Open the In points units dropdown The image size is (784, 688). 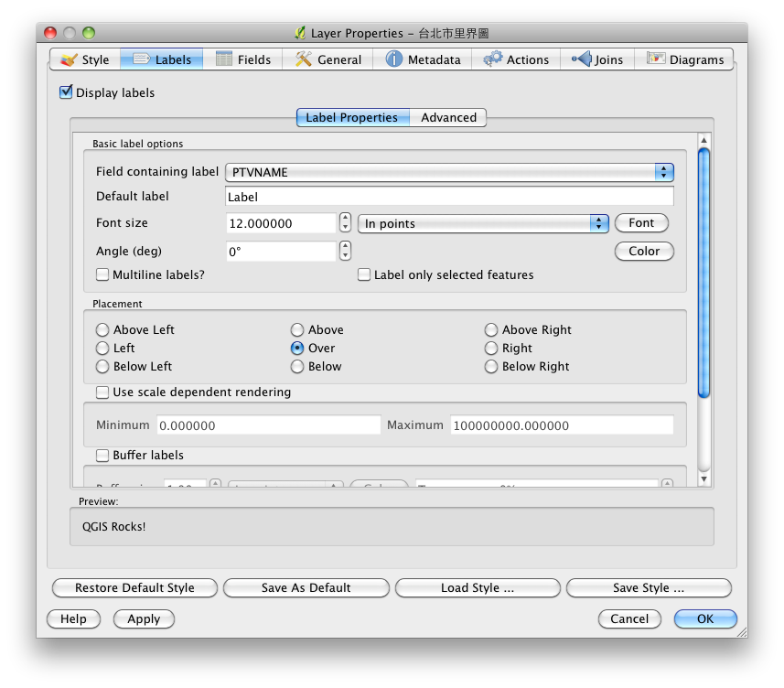[483, 223]
